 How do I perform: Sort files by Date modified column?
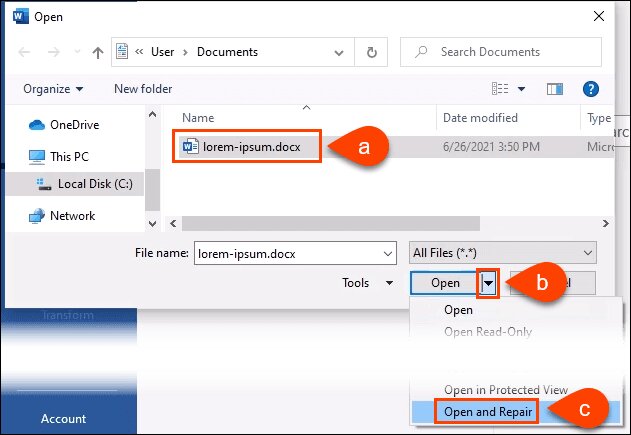(480, 118)
